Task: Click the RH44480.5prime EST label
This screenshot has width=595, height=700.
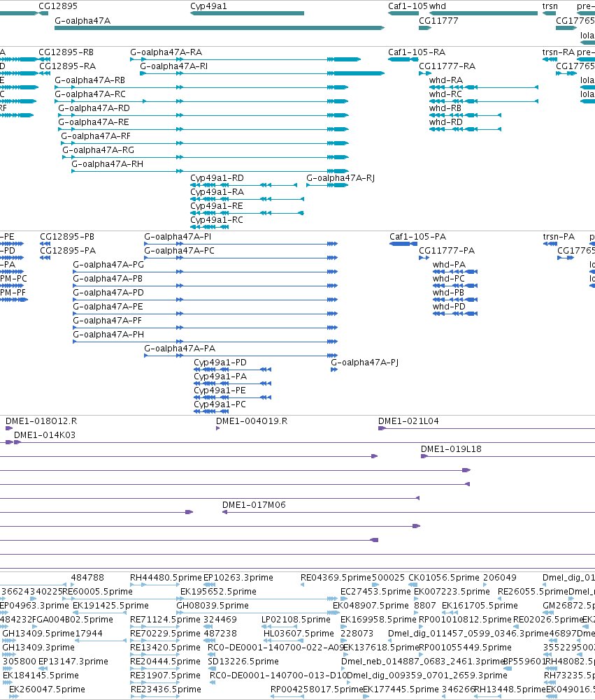Action: tap(166, 578)
